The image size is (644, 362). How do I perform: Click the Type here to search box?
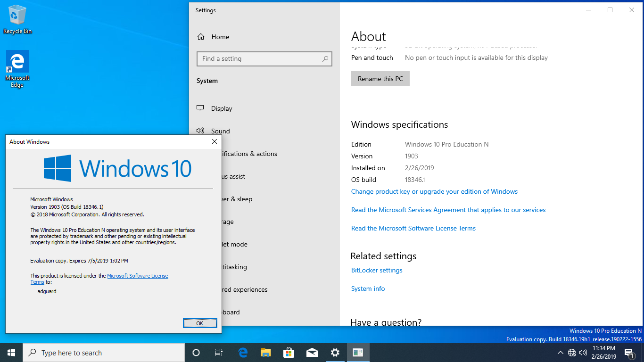click(x=104, y=353)
